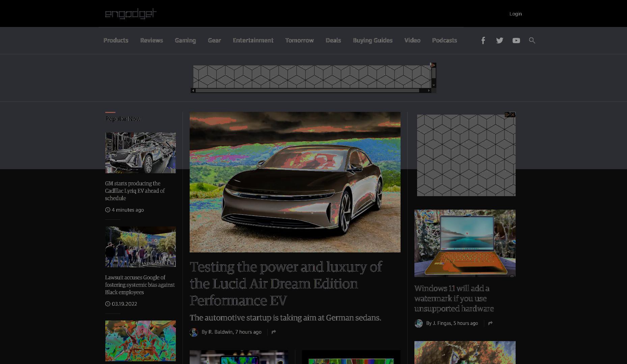Open the Cadillac Lyriq thumbnail image

tap(140, 153)
